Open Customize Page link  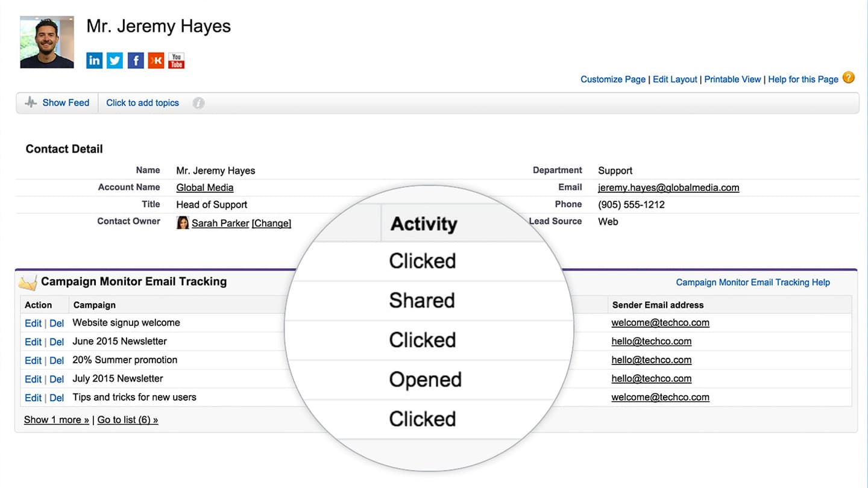tap(612, 80)
